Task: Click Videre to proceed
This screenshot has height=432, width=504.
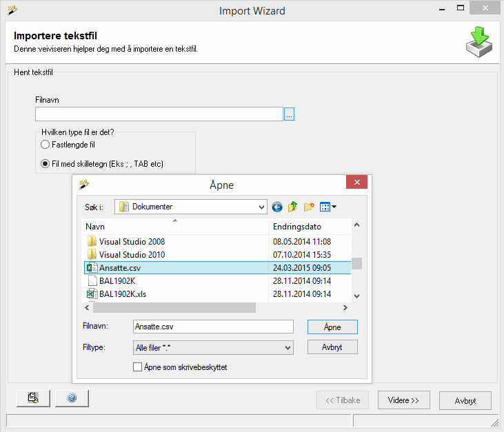Action: (x=404, y=400)
